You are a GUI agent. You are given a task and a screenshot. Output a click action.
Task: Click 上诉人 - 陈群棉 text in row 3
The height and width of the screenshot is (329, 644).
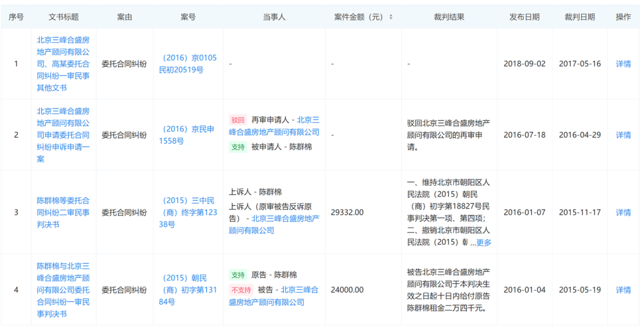255,192
